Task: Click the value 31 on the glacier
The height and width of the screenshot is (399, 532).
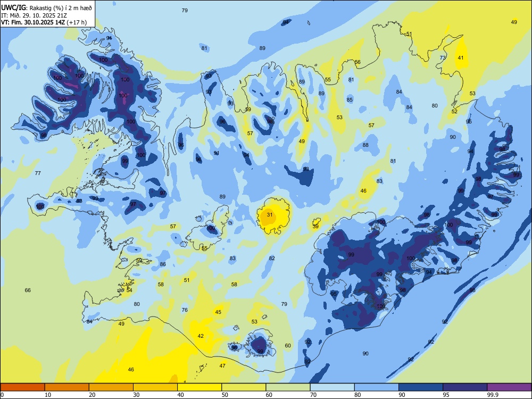Action: coord(270,215)
